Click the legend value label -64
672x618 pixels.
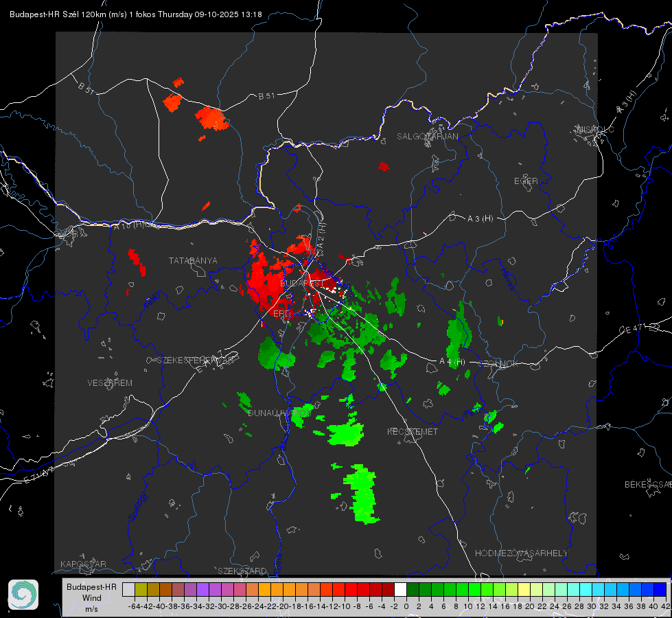[x=135, y=606]
